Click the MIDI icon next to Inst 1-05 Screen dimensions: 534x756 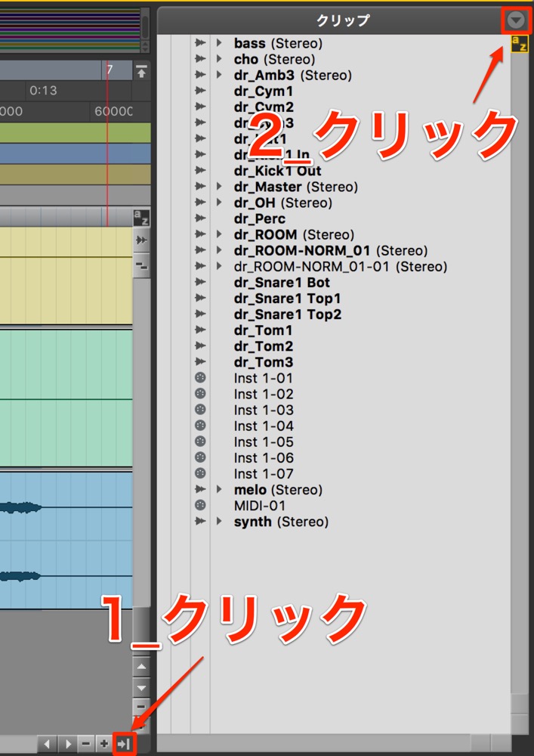click(x=200, y=442)
